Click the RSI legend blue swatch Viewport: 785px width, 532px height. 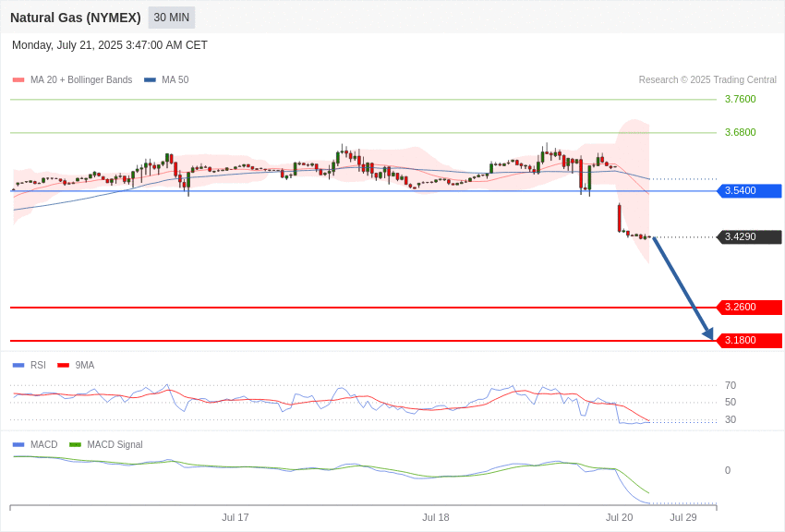point(18,366)
